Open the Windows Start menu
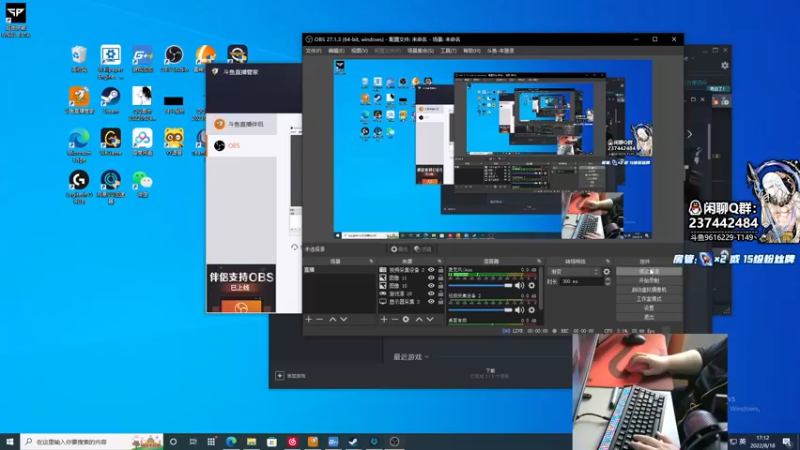Image resolution: width=800 pixels, height=450 pixels. 10,441
